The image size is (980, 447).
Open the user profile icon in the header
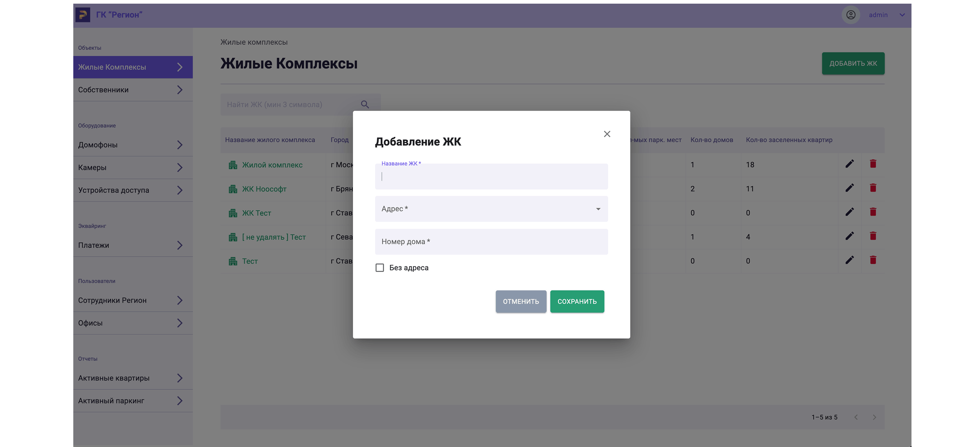851,14
